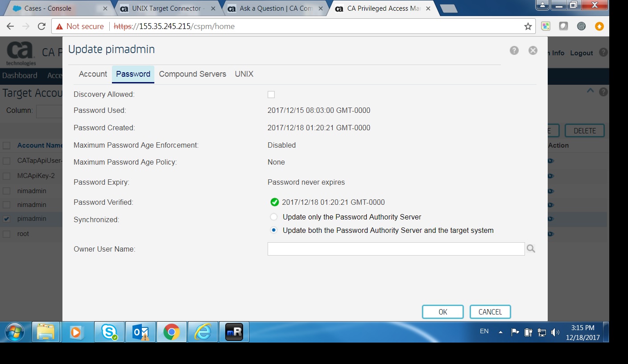This screenshot has height=364, width=628.
Task: Click Column filter field behind dialog
Action: (49, 111)
